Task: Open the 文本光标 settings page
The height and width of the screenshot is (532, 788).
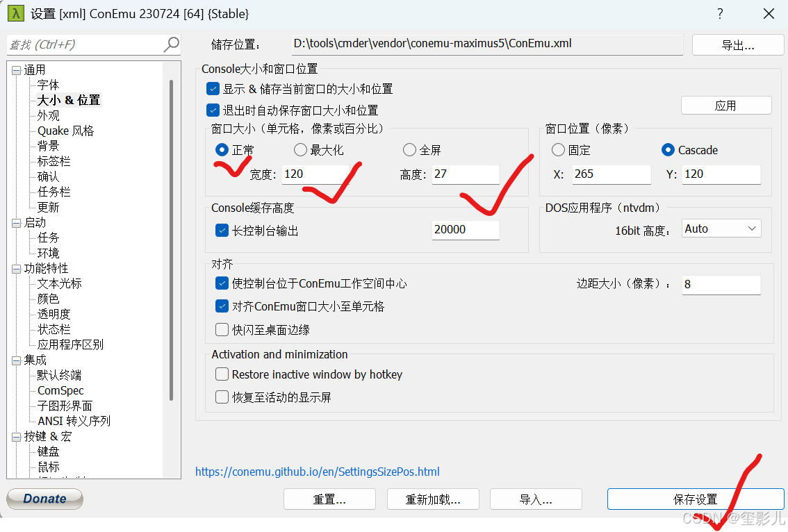Action: (59, 283)
